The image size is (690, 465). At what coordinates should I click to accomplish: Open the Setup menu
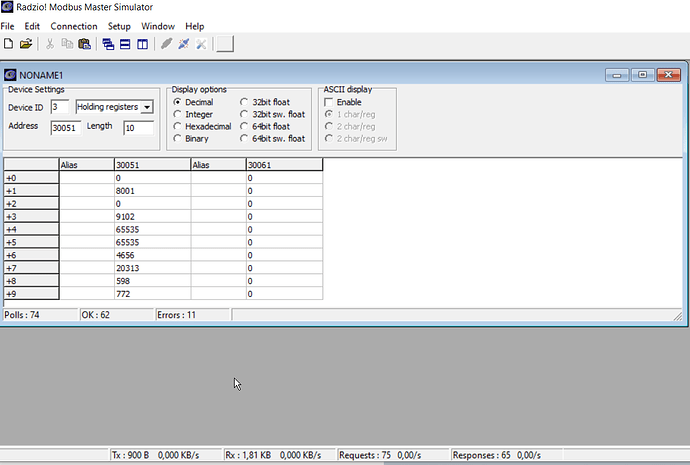tap(119, 26)
